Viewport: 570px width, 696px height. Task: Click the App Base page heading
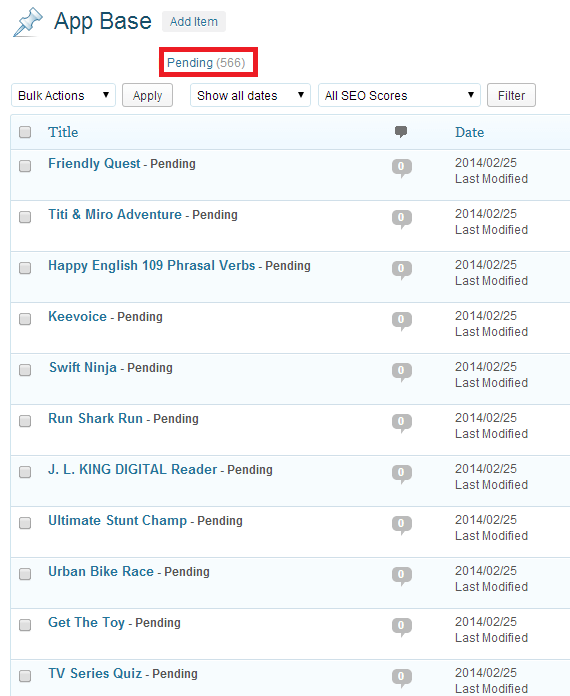pos(103,22)
